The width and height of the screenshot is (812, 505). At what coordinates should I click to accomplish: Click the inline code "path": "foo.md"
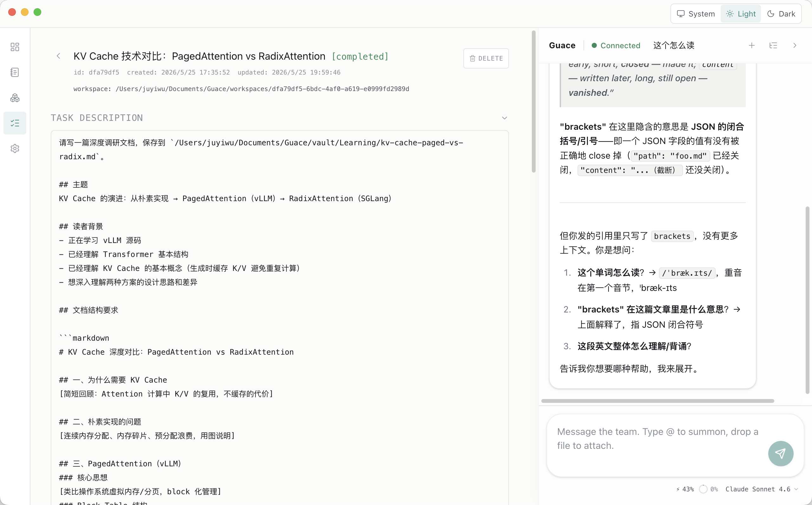670,156
